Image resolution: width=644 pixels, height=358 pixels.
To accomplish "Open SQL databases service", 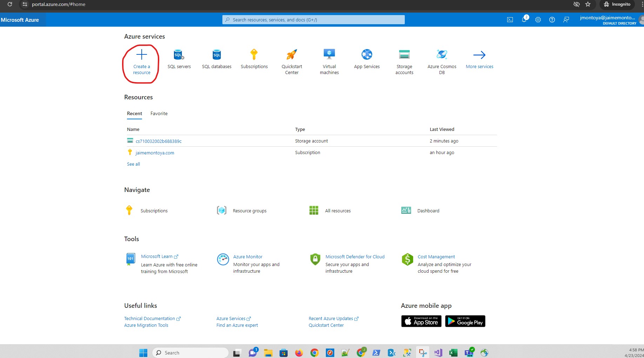I will [216, 59].
